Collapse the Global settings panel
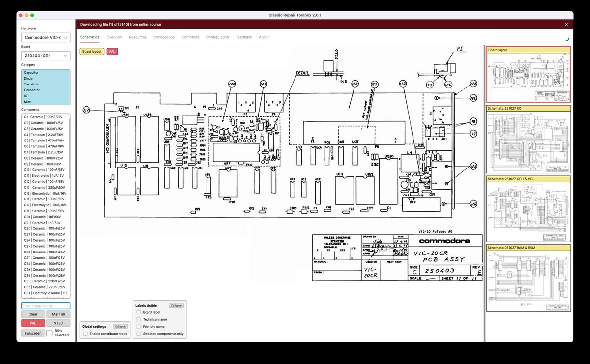This screenshot has height=364, width=590. (x=119, y=326)
